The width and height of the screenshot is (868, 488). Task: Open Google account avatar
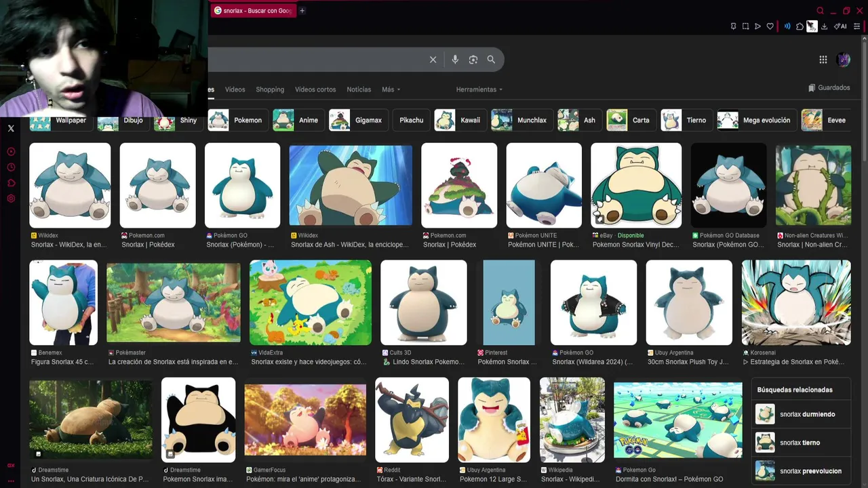point(844,60)
